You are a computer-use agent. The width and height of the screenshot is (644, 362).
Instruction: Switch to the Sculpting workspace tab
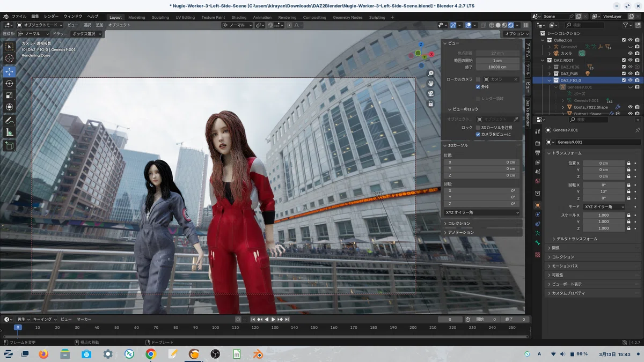160,17
